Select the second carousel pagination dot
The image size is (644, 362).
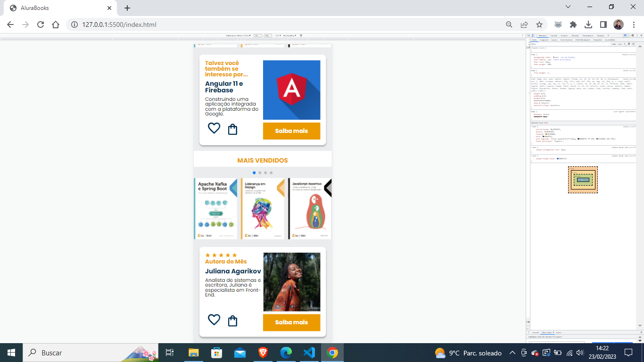click(x=260, y=173)
